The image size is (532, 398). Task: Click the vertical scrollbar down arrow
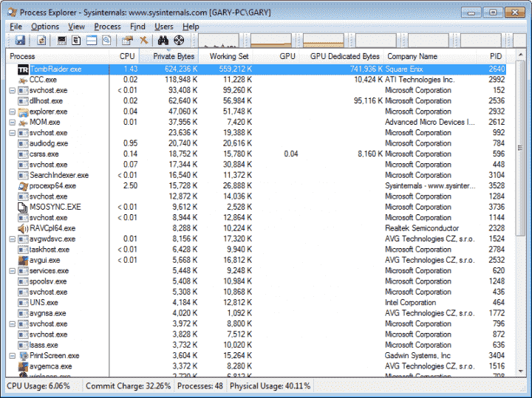(520, 371)
